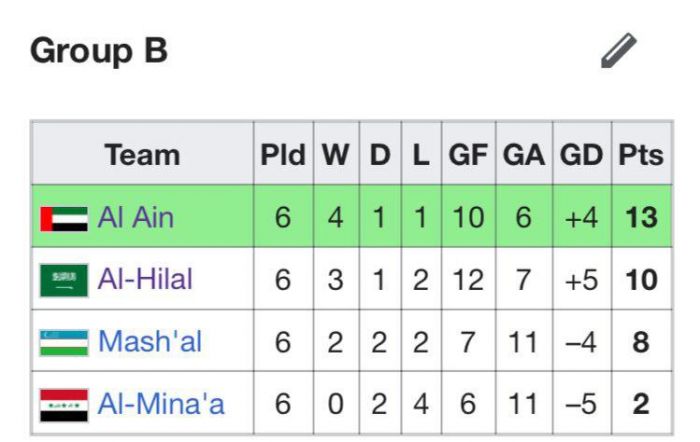Viewport: 700px width, 442px height.
Task: Select the GA column header
Action: click(523, 155)
